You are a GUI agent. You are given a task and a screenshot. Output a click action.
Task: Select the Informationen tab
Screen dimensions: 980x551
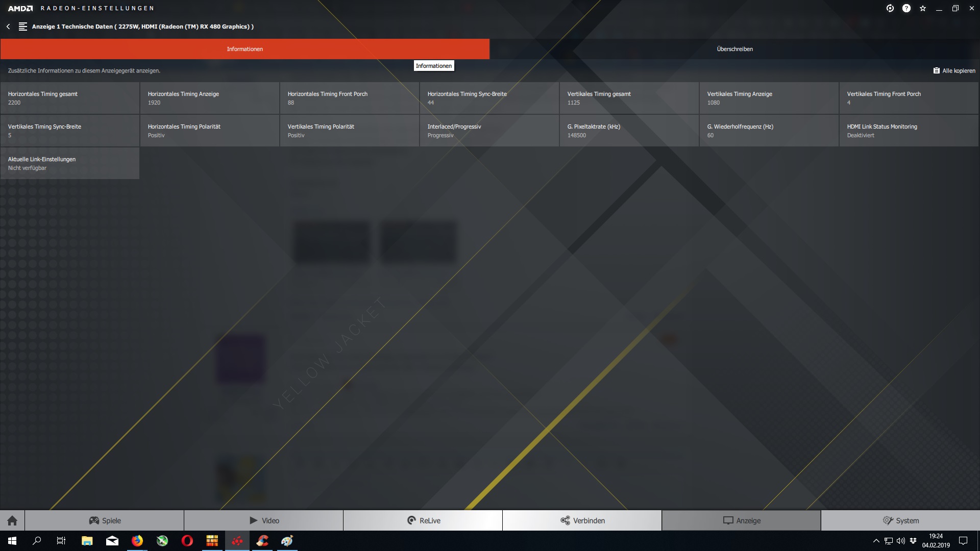coord(244,49)
